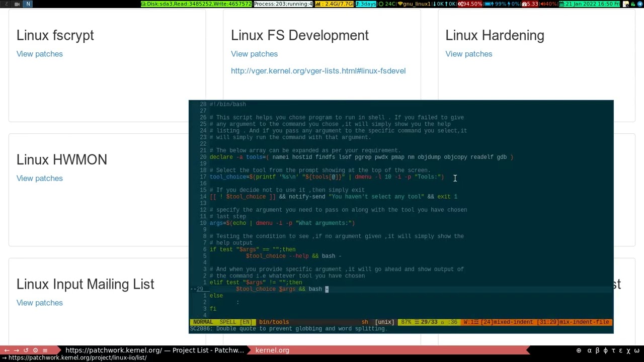Open View patches under Linux Input Mailing List
The height and width of the screenshot is (362, 644).
click(40, 303)
